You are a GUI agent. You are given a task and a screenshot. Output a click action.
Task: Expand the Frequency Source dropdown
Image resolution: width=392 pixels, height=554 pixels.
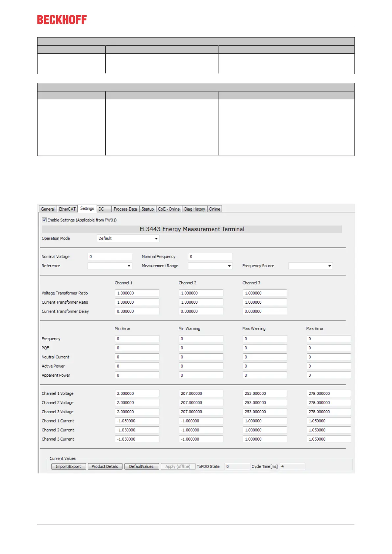pos(311,265)
